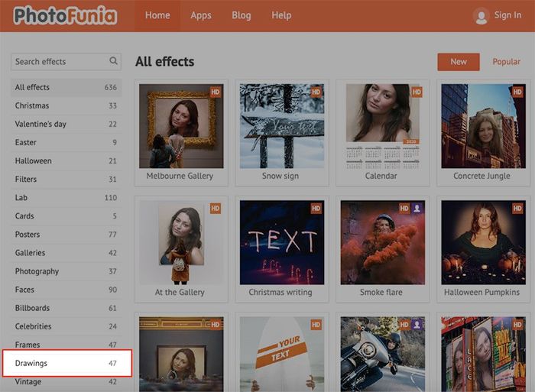Open the Cards category
The height and width of the screenshot is (392, 535).
coord(66,216)
